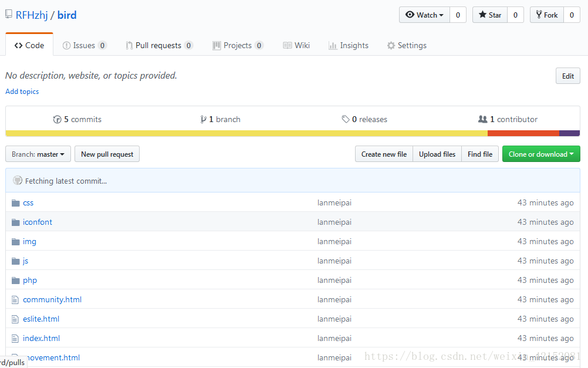Click Find file button

point(480,154)
